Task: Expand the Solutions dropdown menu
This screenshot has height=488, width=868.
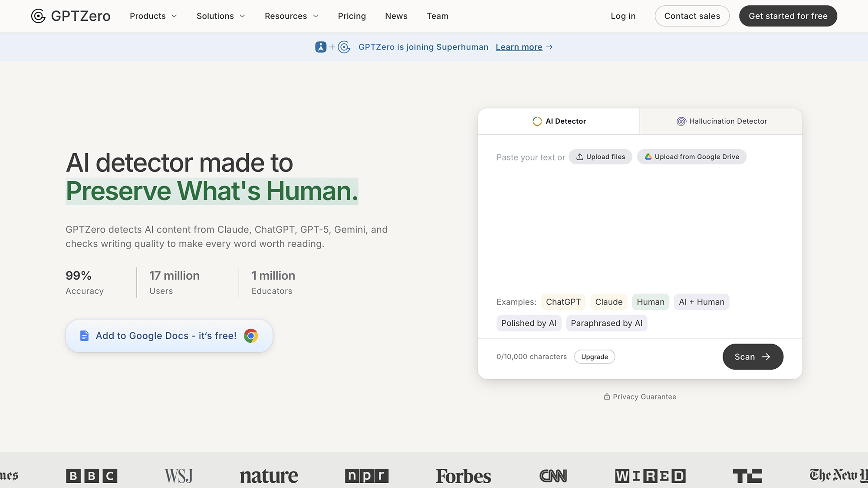Action: point(221,16)
